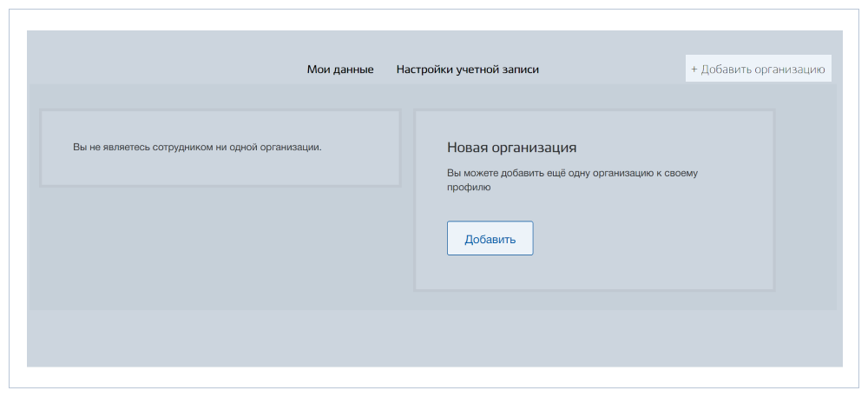Viewport: 868px width, 397px height.
Task: Click the "+ Добавить организацию" header button
Action: [x=759, y=69]
